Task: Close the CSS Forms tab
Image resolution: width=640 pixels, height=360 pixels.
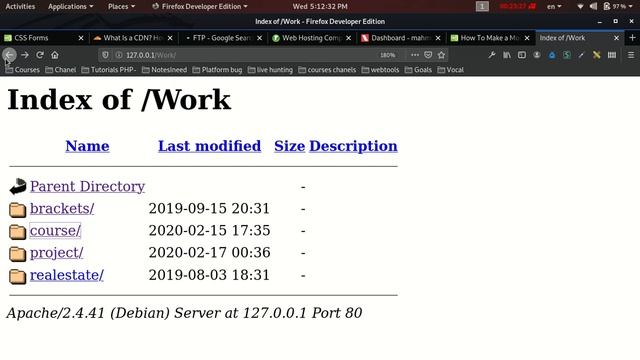Action: pyautogui.click(x=81, y=38)
